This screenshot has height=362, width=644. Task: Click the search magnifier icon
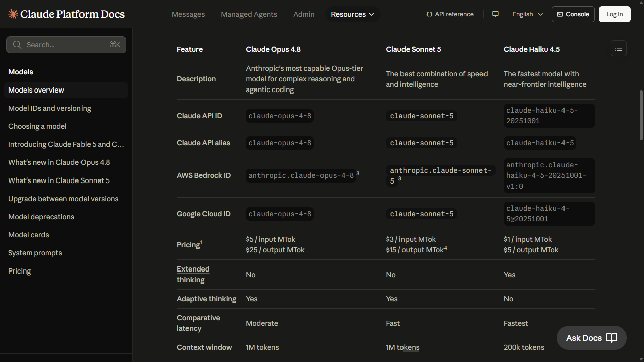tap(17, 45)
